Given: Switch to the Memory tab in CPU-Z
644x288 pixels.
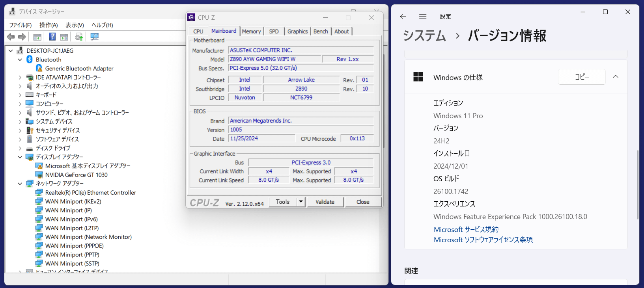Looking at the screenshot, I should pyautogui.click(x=252, y=32).
